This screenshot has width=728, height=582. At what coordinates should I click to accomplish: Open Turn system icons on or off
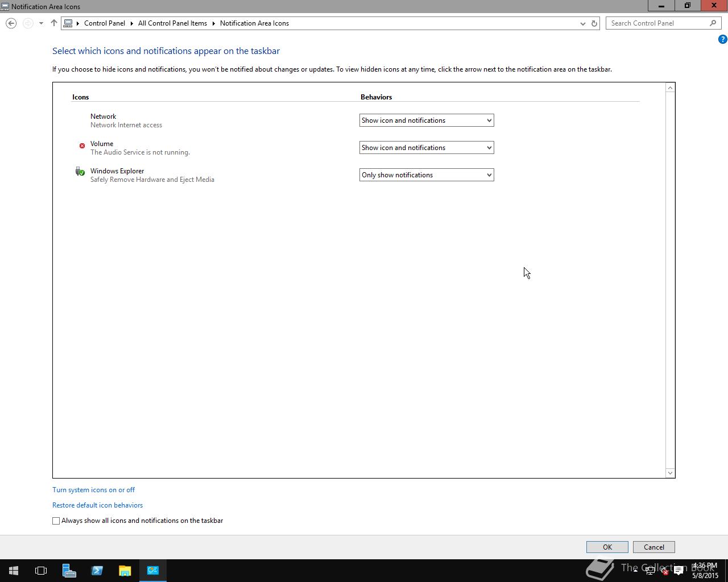(x=93, y=490)
